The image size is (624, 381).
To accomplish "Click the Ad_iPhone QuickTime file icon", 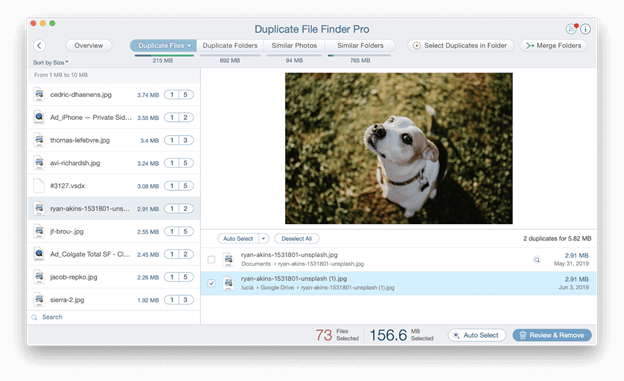I will tap(39, 117).
